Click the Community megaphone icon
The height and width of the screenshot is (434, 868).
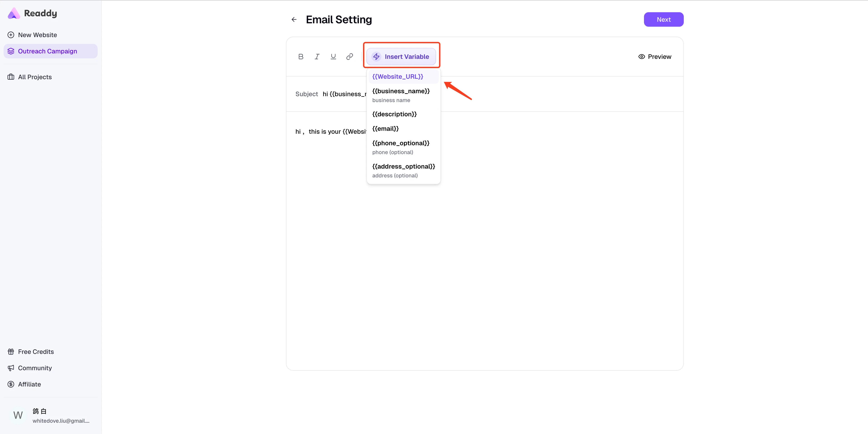tap(11, 368)
